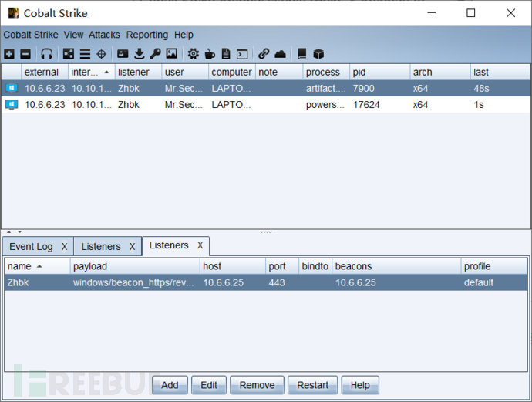
Task: Switch to the pivot graph view icon
Action: 69,54
